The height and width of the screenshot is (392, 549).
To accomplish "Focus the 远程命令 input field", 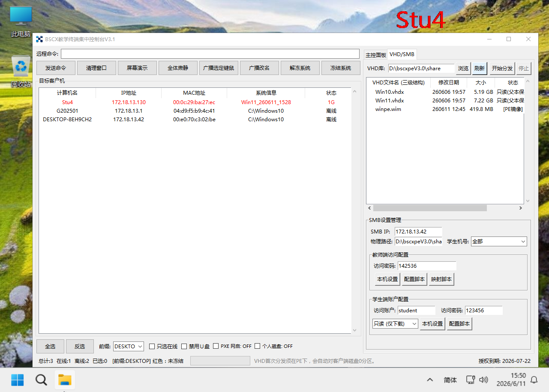I will [210, 54].
